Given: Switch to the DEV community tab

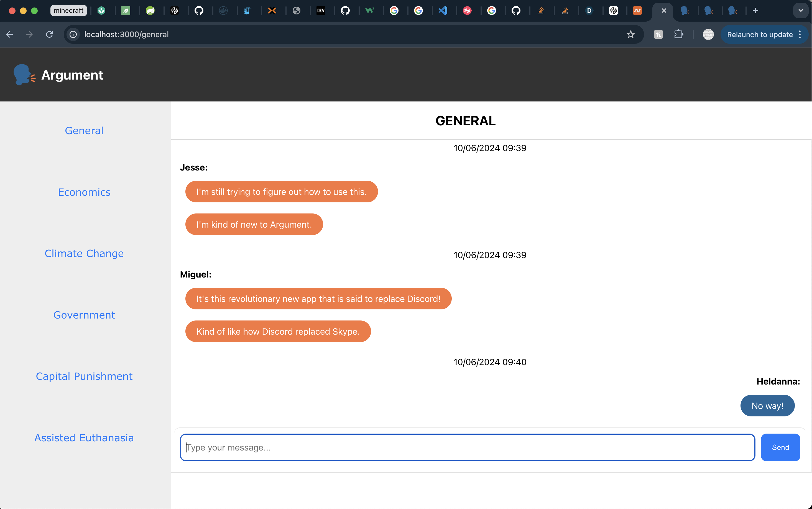Looking at the screenshot, I should pos(321,11).
